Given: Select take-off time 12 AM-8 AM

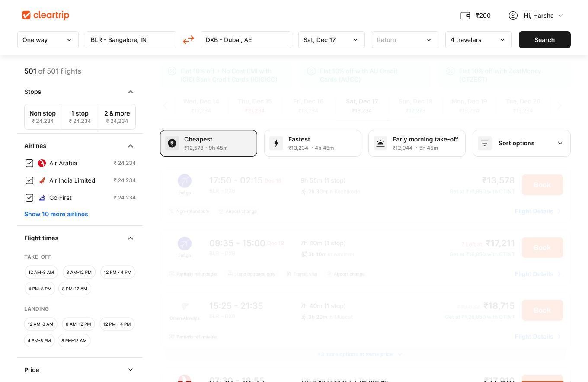Looking at the screenshot, I should coord(41,272).
